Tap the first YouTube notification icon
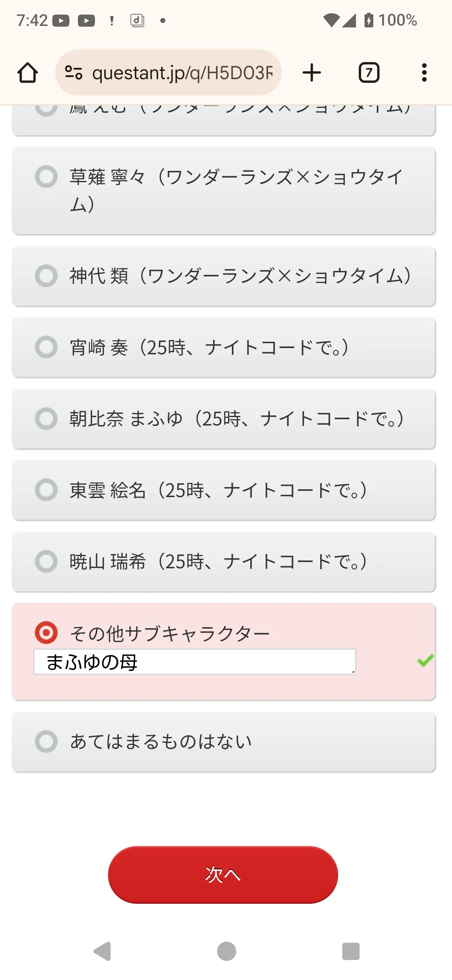The width and height of the screenshot is (452, 980). point(61,21)
